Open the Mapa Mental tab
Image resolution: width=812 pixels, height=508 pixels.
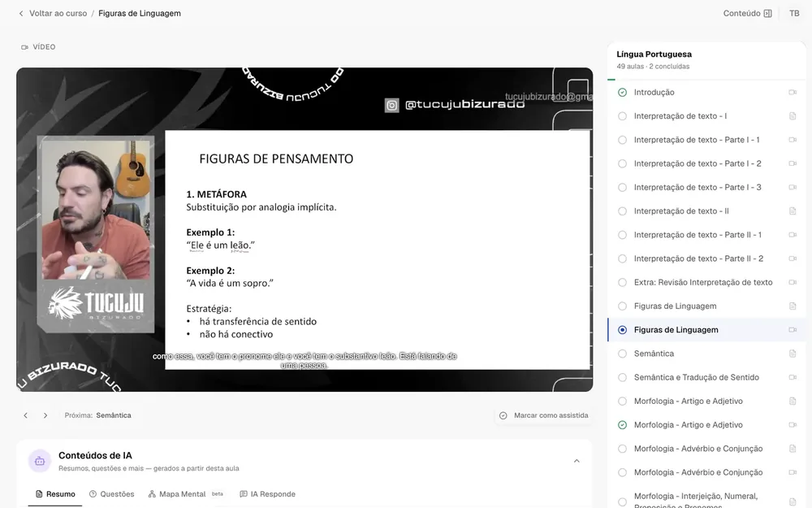tap(185, 494)
